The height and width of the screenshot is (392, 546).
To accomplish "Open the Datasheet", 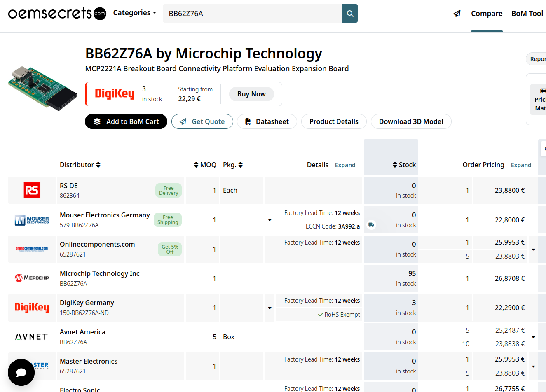I will pyautogui.click(x=267, y=121).
